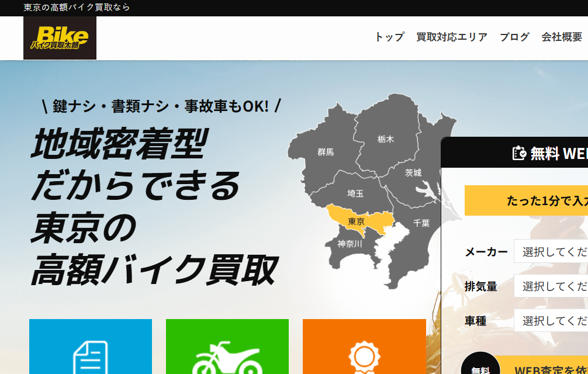Viewport: 588px width, 374px height.
Task: Pick 栃木 prefecture on the map
Action: click(x=386, y=139)
